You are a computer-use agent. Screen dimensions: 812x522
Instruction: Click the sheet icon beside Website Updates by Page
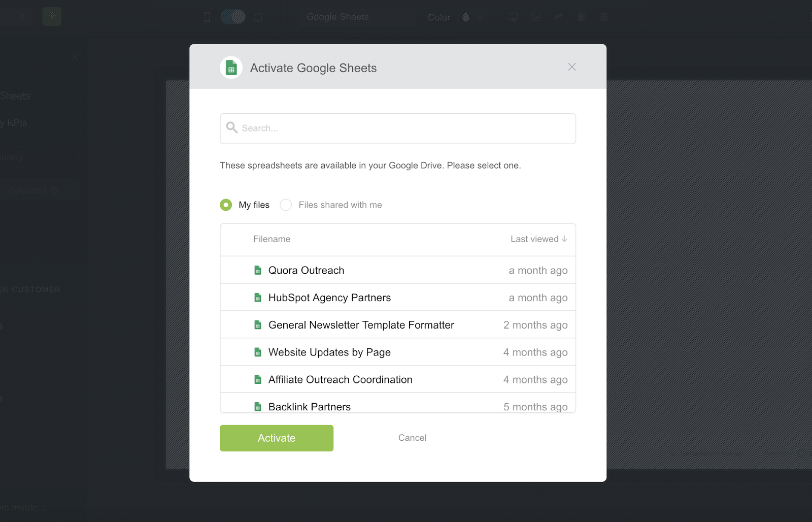(x=258, y=352)
